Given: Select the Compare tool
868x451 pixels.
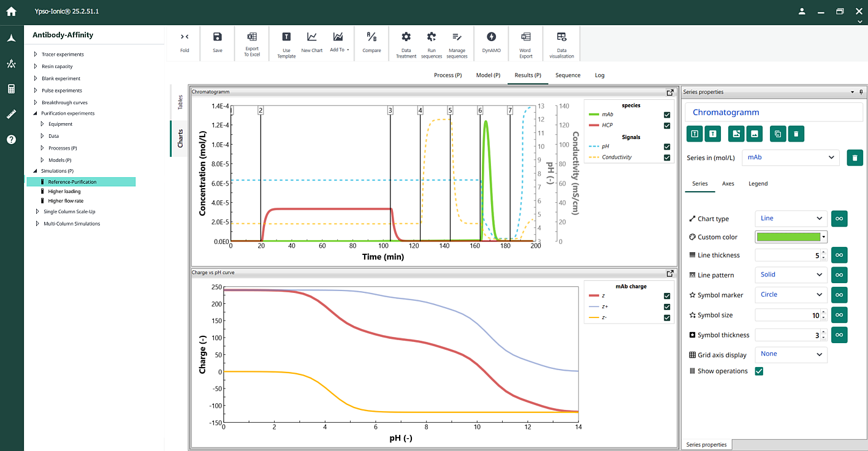Looking at the screenshot, I should 371,43.
